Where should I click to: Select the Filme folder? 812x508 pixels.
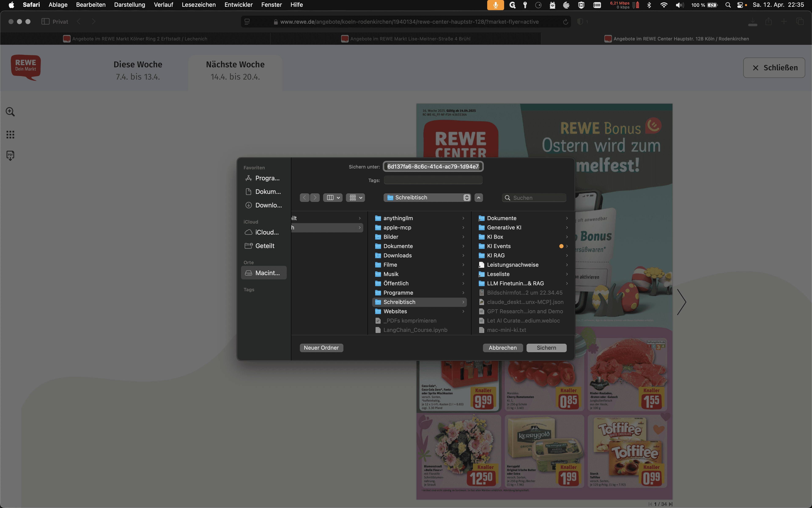[x=419, y=265]
